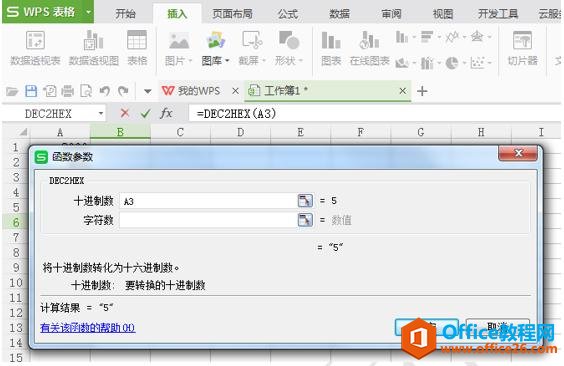The image size is (564, 366).
Task: Insert a table with 表格 icon
Action: click(x=137, y=40)
